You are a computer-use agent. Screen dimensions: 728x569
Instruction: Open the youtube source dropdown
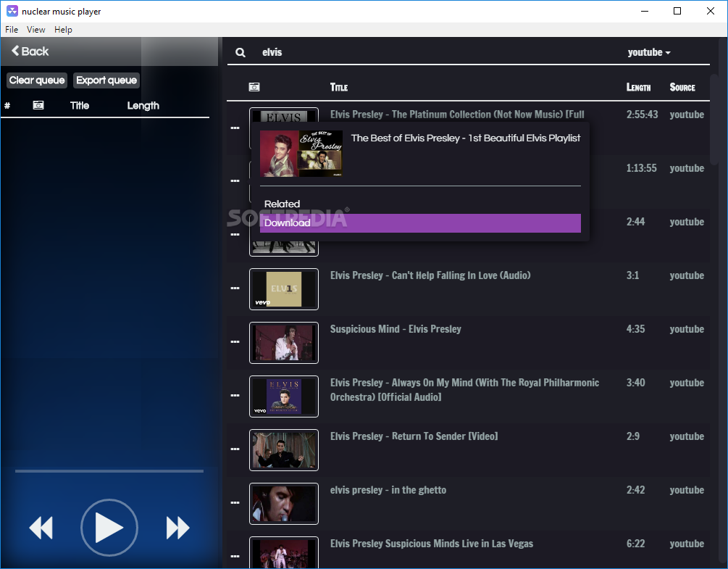648,52
